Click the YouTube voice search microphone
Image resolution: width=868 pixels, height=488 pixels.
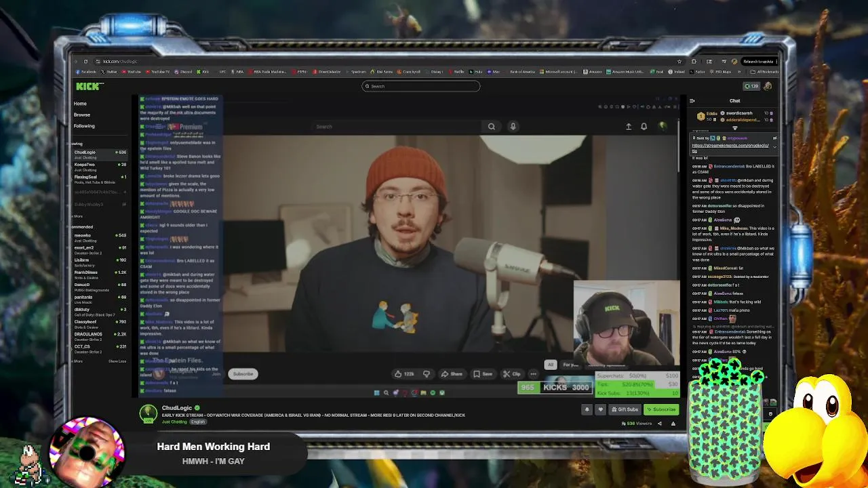513,127
